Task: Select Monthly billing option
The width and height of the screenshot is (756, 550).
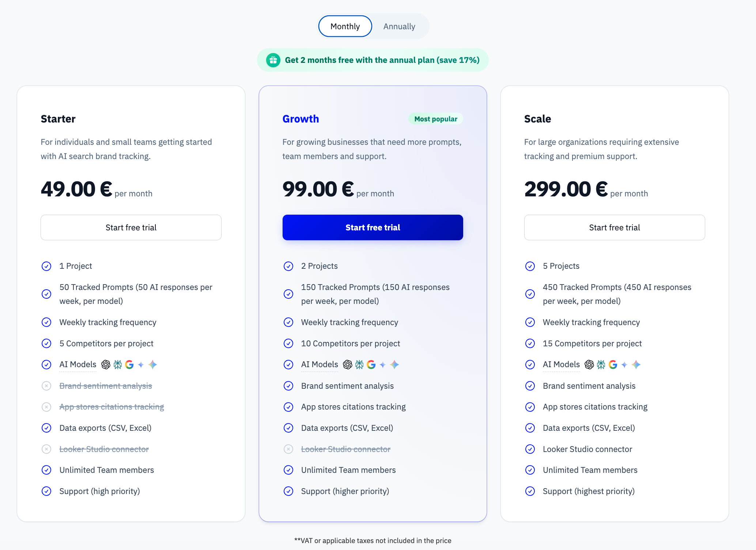Action: 345,26
